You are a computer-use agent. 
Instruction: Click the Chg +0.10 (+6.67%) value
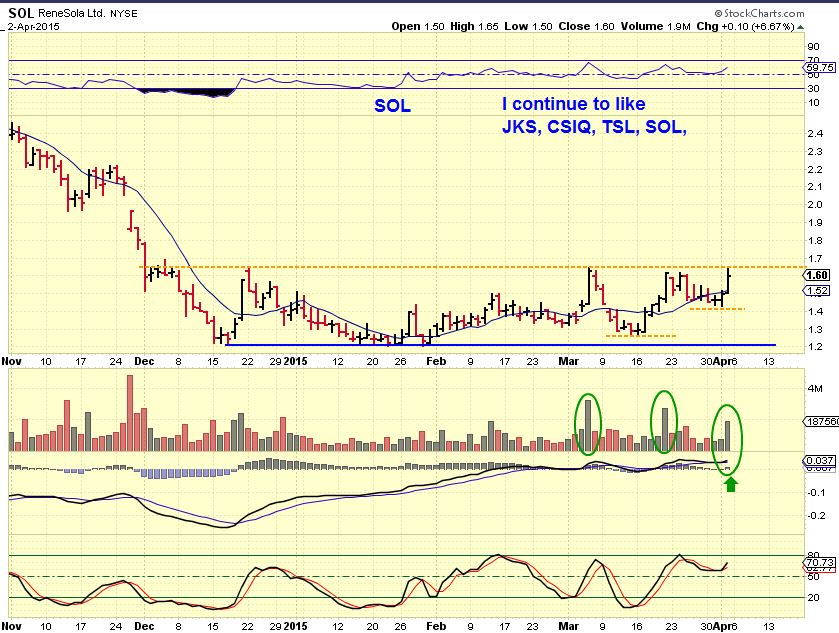click(745, 26)
